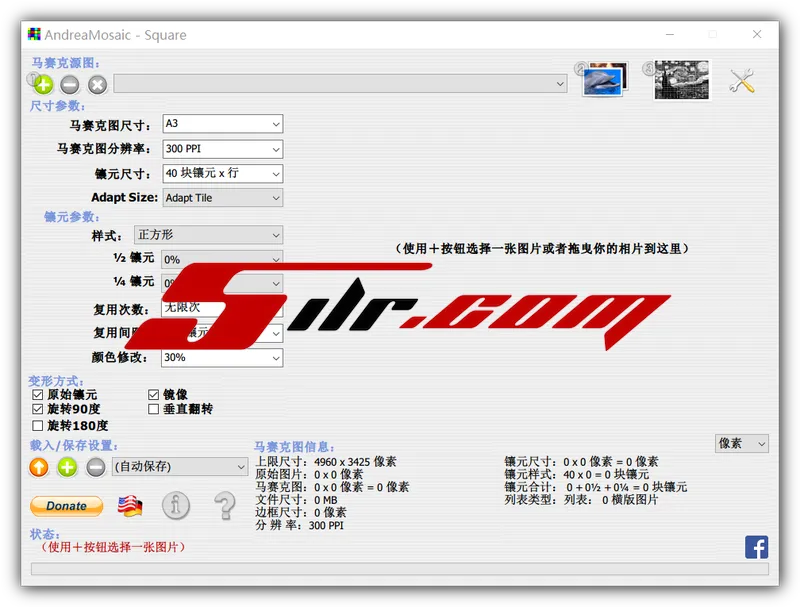Click the 列表类型 info line
This screenshot has height=607, width=800.
pyautogui.click(x=581, y=500)
